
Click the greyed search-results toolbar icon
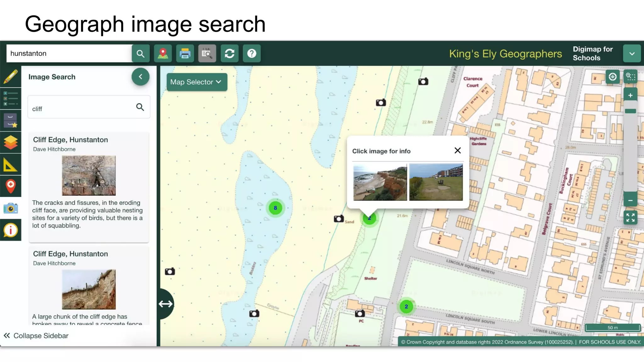click(x=207, y=54)
